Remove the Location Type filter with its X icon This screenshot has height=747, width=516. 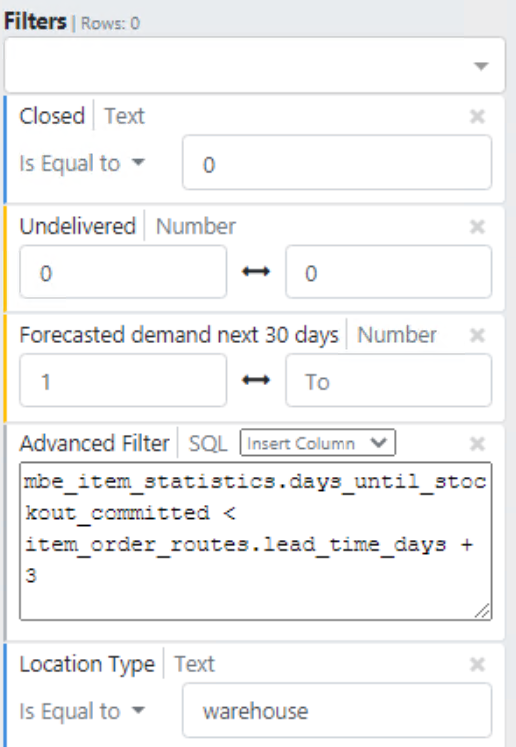point(477,664)
